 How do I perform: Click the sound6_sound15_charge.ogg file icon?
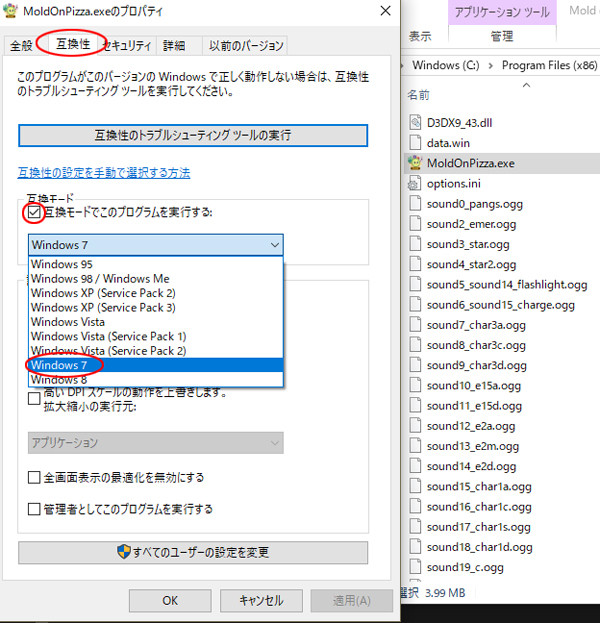415,305
